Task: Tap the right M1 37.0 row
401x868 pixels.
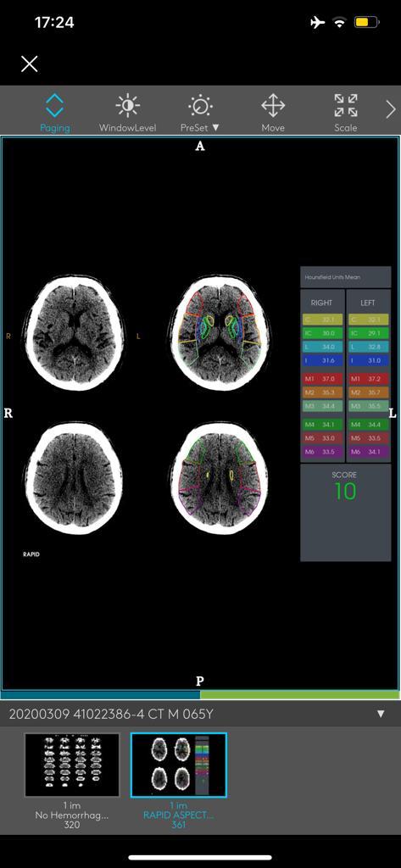Action: (x=322, y=379)
